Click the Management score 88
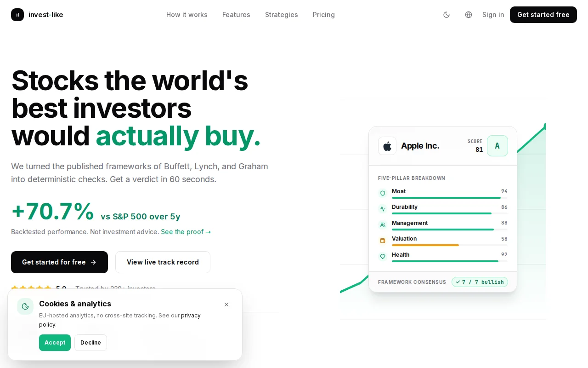Screen dimensions: 588x368 (504, 223)
